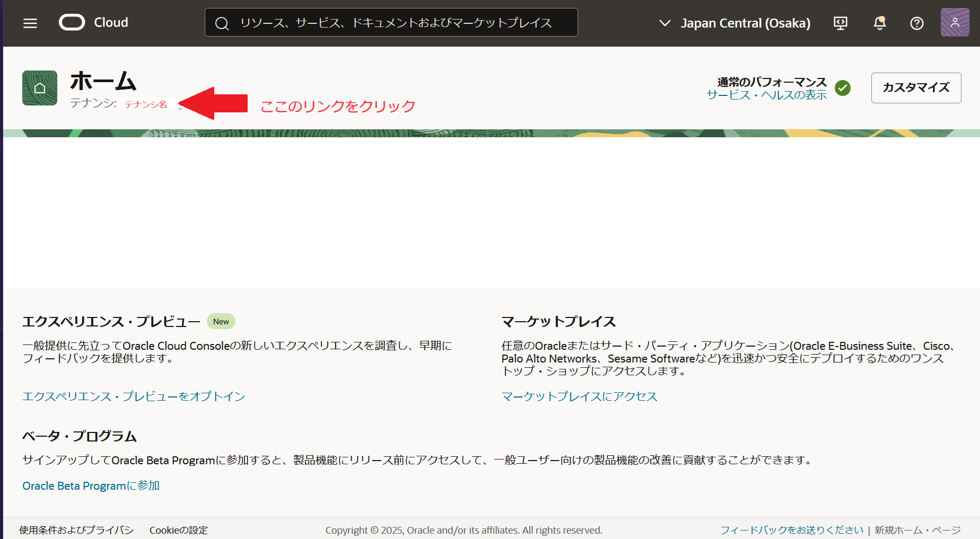Click the マーケットプレイス section heading

pos(558,322)
